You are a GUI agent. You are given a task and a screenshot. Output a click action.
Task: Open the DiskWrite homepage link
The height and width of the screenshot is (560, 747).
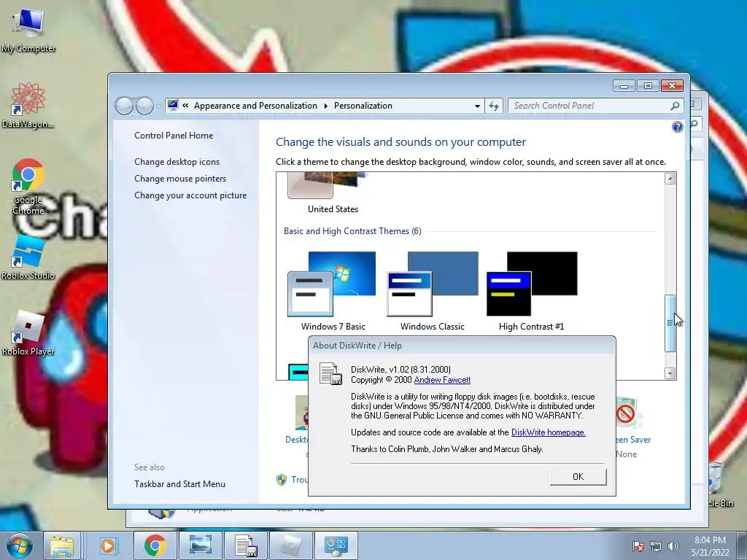coord(548,432)
